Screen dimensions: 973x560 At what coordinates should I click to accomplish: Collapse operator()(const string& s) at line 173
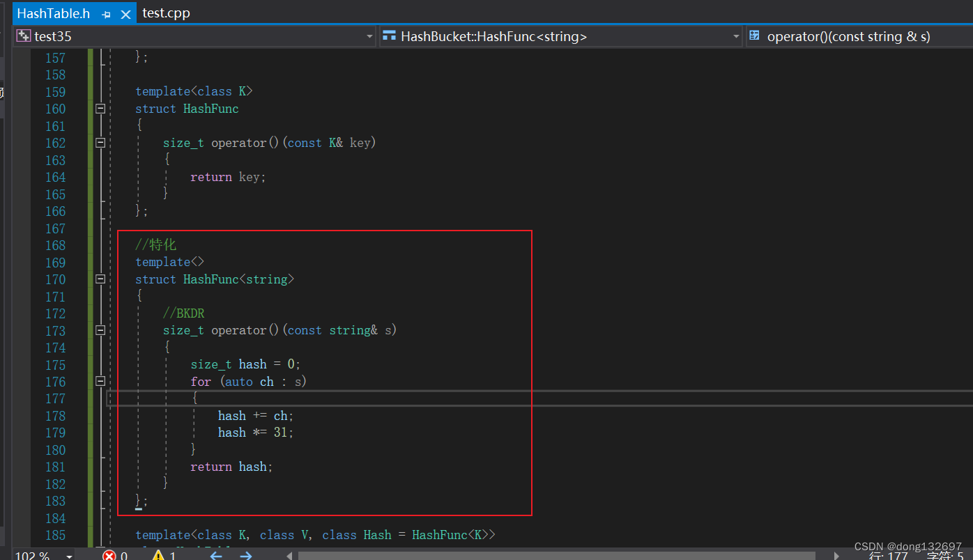click(x=100, y=330)
